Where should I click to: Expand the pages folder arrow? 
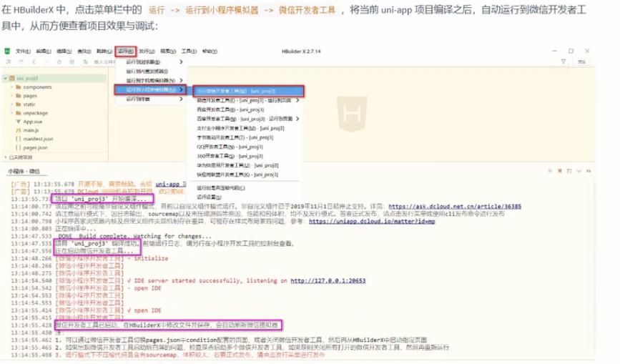[x=12, y=96]
